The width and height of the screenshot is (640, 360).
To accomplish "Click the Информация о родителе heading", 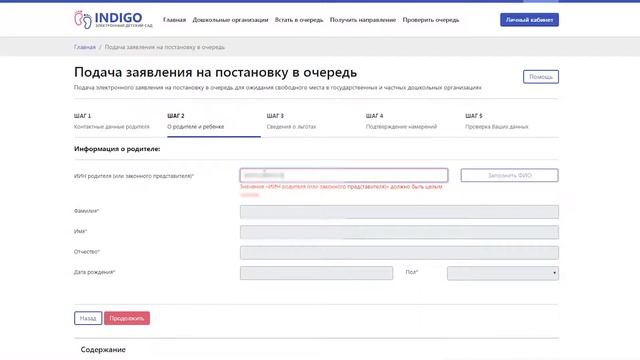I will (117, 149).
